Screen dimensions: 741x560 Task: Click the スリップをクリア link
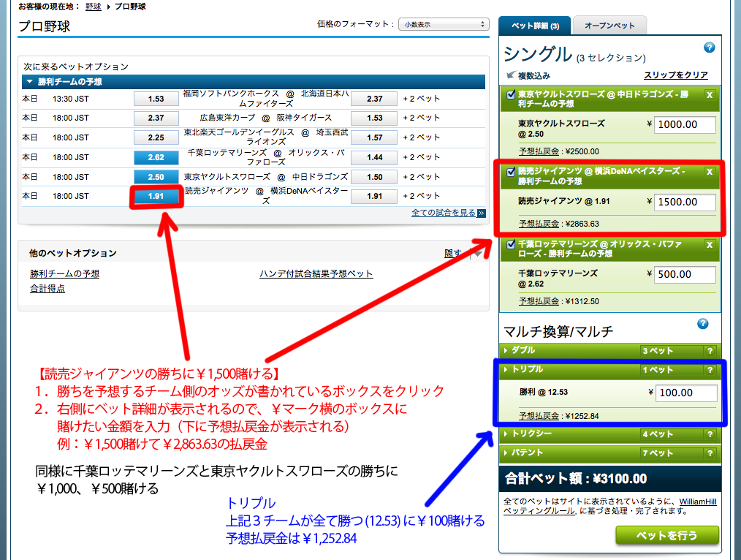point(675,75)
